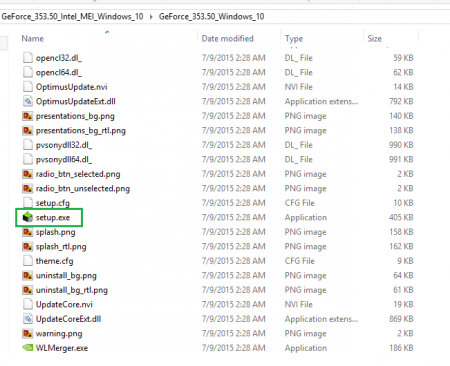Select the setup.exe installer icon
The image size is (450, 366).
coord(28,217)
